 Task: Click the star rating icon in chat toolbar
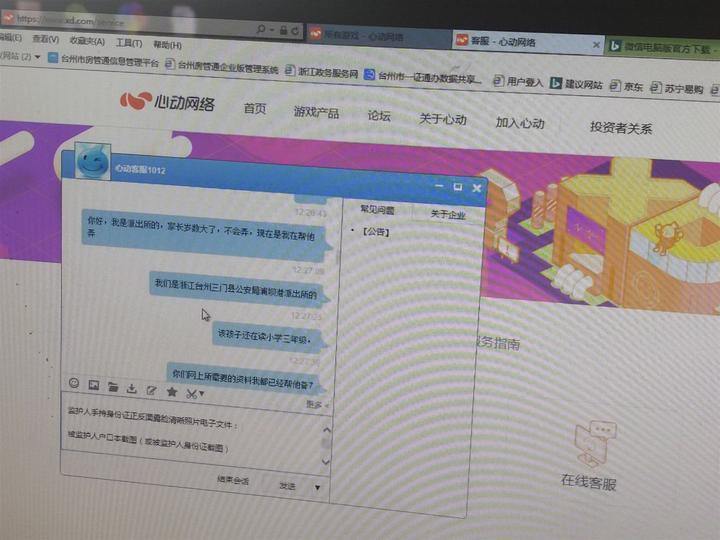click(x=172, y=392)
